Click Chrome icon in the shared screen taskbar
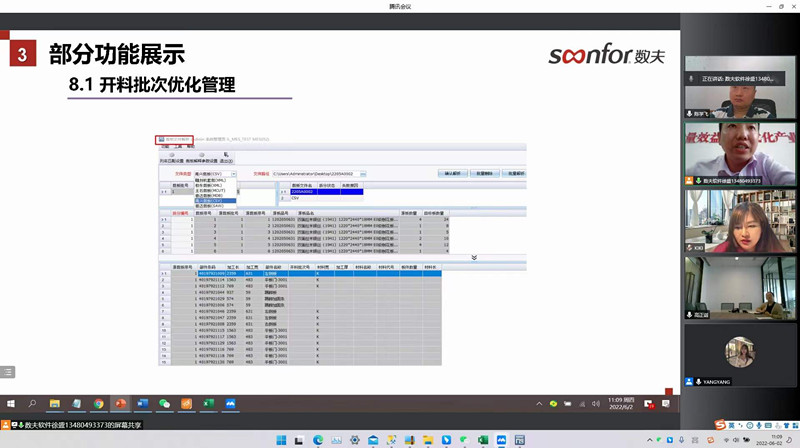This screenshot has height=448, width=800. point(99,403)
